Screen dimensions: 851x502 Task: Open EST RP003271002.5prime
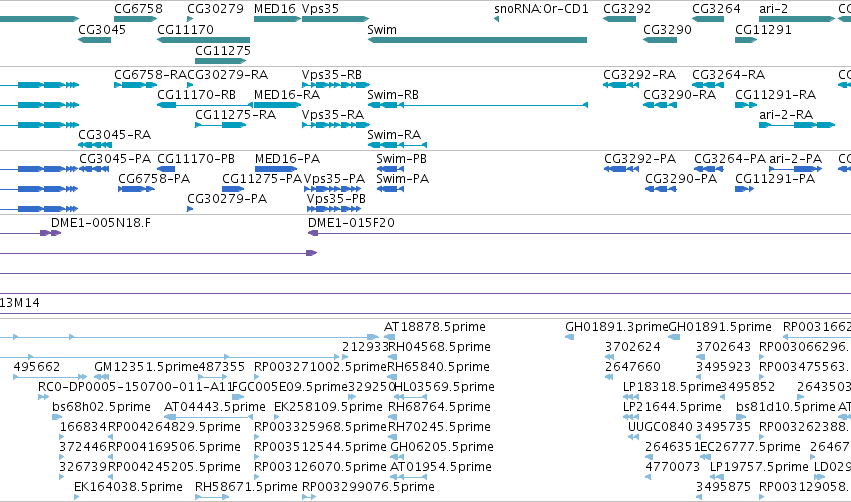coord(256,377)
